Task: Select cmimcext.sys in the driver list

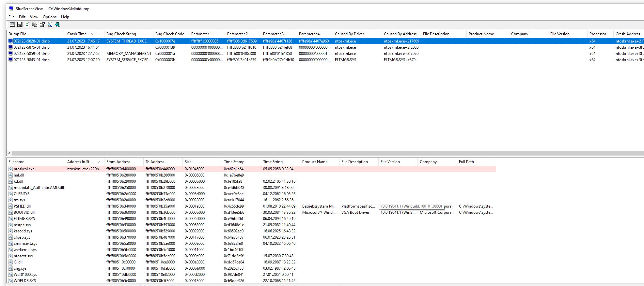Action: tap(25, 244)
